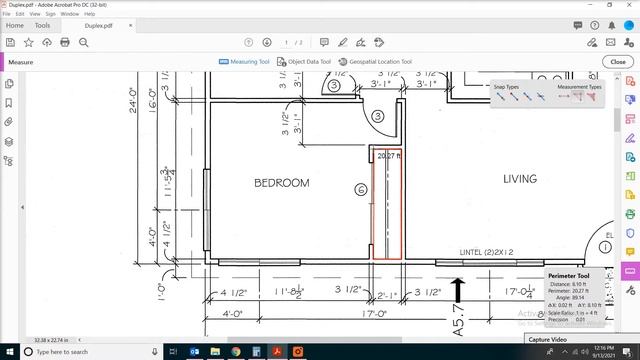The image size is (640, 360).
Task: Add a comment with the sticky note icon
Action: 324,42
